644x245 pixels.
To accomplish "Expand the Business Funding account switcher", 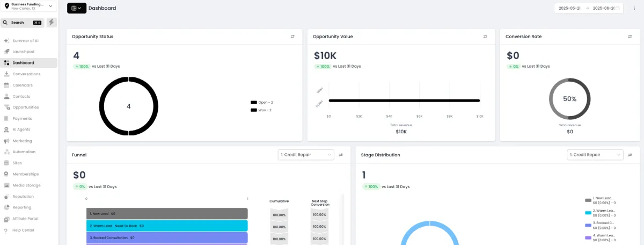I will 29,6.
